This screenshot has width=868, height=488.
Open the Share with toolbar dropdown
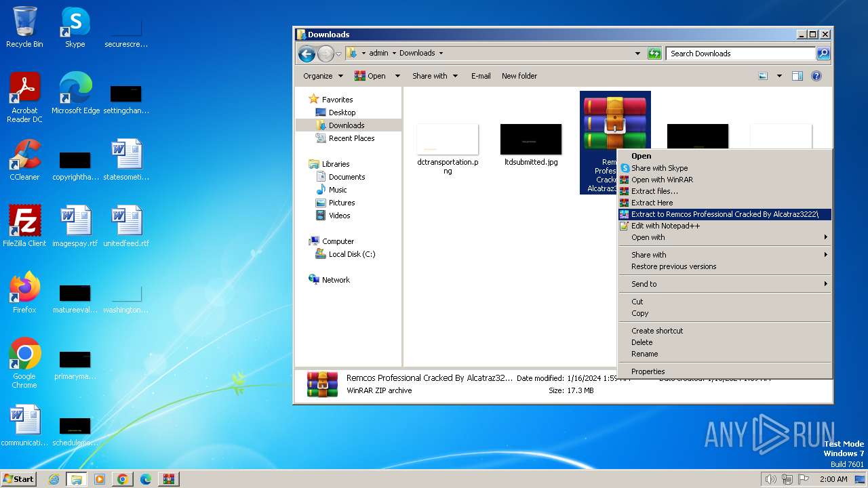435,76
